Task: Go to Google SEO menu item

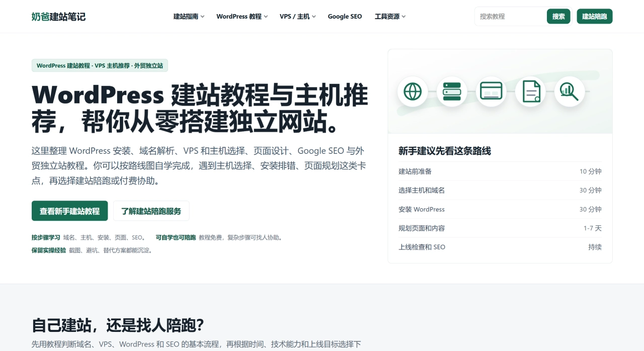Action: pyautogui.click(x=345, y=17)
